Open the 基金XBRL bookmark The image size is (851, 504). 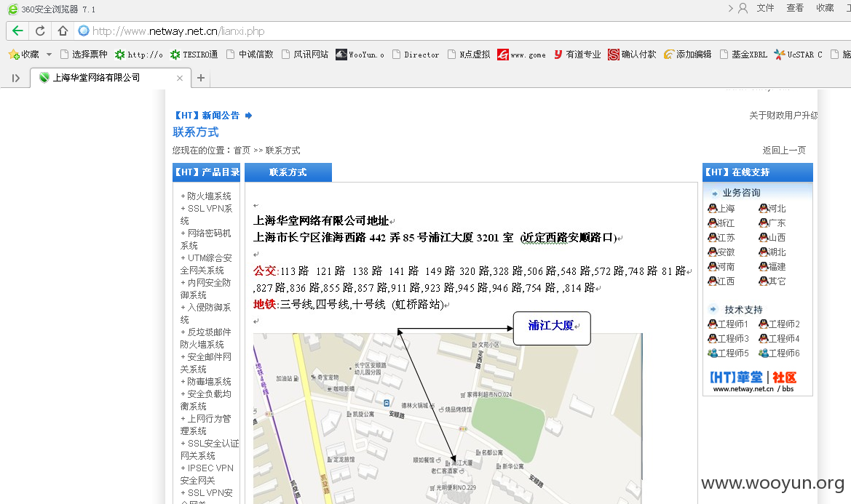[743, 55]
